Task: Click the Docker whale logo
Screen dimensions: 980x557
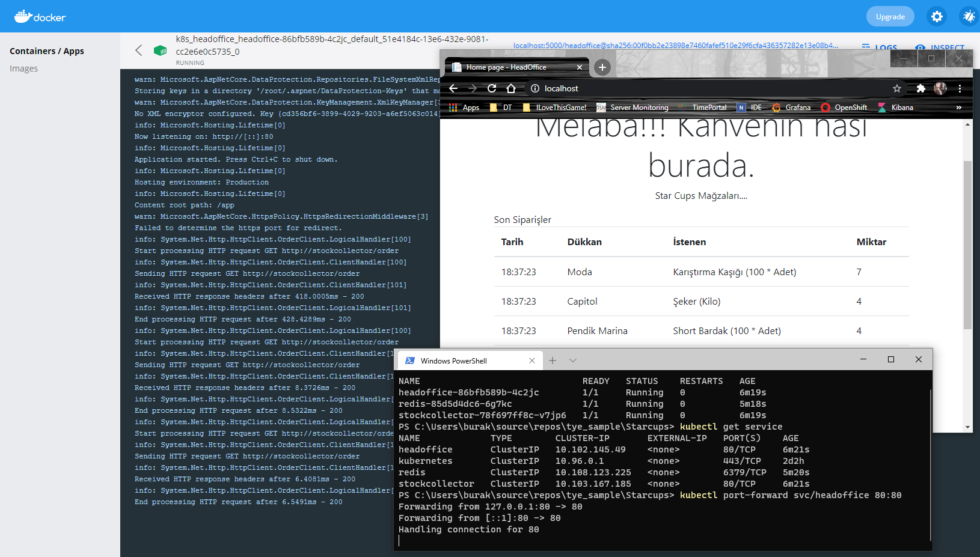Action: [x=24, y=16]
